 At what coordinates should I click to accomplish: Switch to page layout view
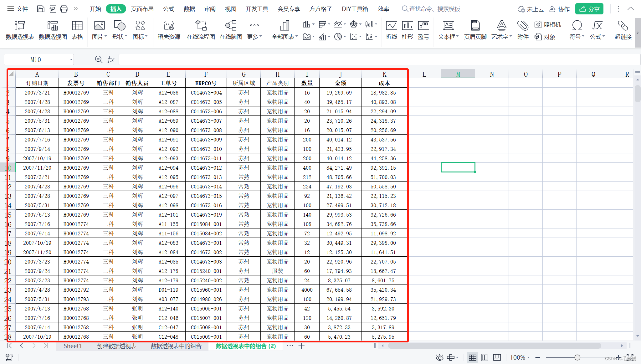pyautogui.click(x=485, y=357)
